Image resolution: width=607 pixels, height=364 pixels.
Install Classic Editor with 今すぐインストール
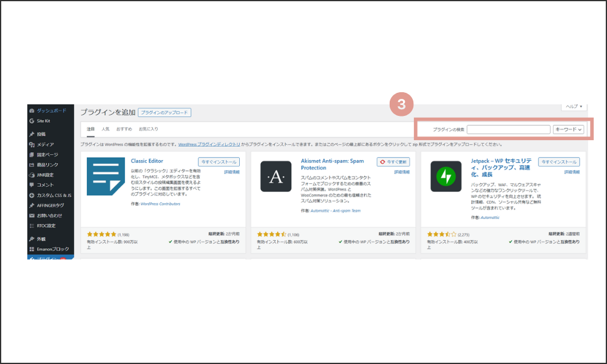click(x=219, y=162)
